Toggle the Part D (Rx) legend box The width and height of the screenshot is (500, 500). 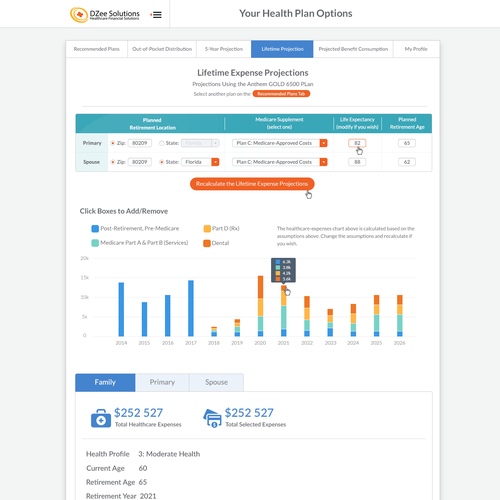(x=207, y=229)
